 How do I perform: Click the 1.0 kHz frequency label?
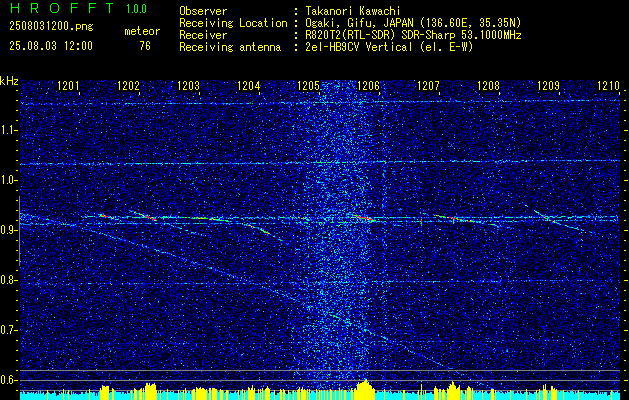[x=8, y=180]
